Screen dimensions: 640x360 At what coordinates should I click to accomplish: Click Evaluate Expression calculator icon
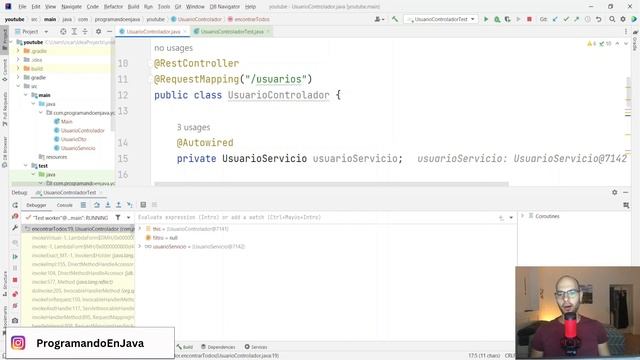[143, 205]
